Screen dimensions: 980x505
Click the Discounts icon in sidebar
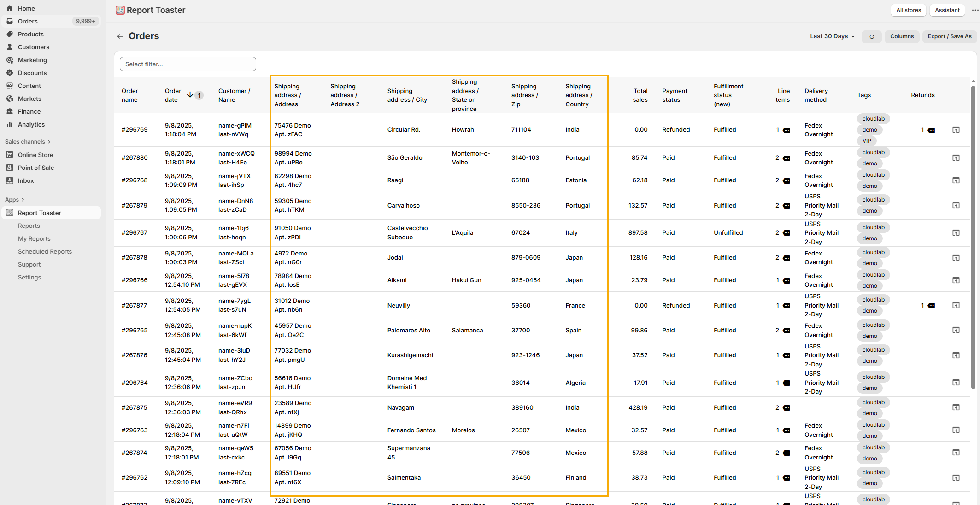coord(10,73)
